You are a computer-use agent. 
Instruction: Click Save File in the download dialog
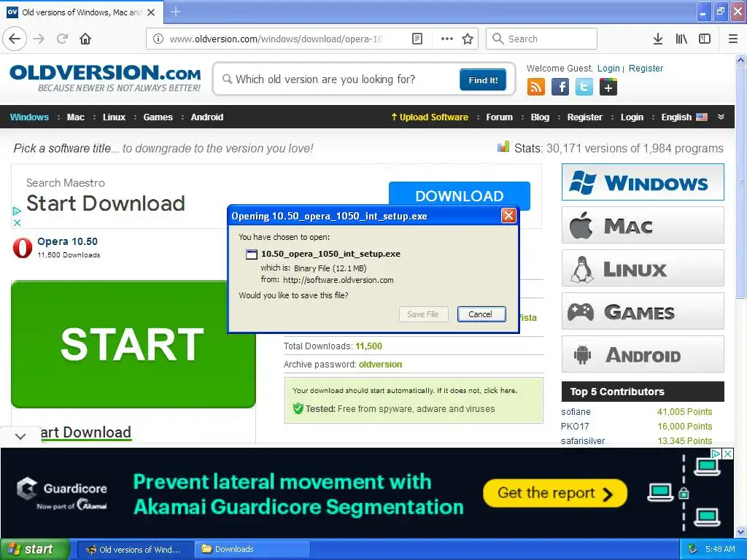pos(423,314)
